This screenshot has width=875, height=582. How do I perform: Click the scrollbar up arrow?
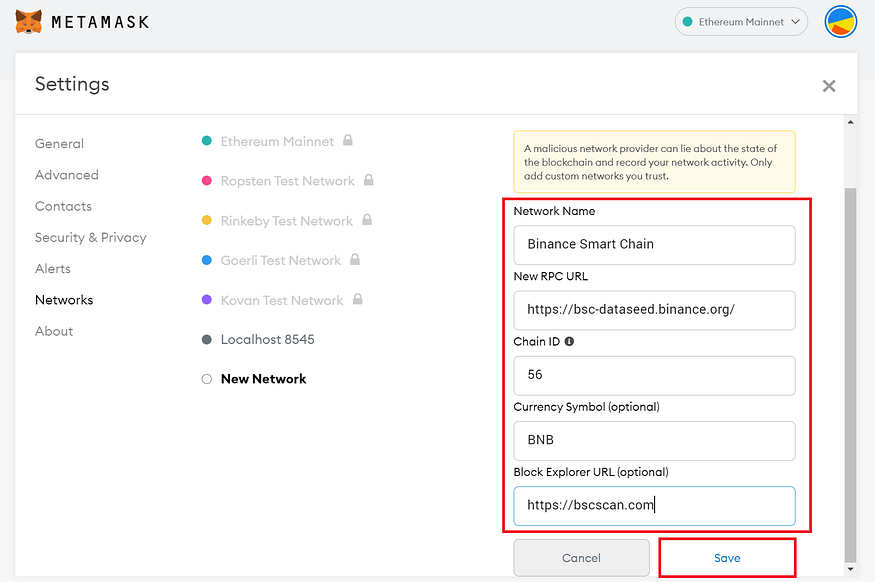pos(850,122)
